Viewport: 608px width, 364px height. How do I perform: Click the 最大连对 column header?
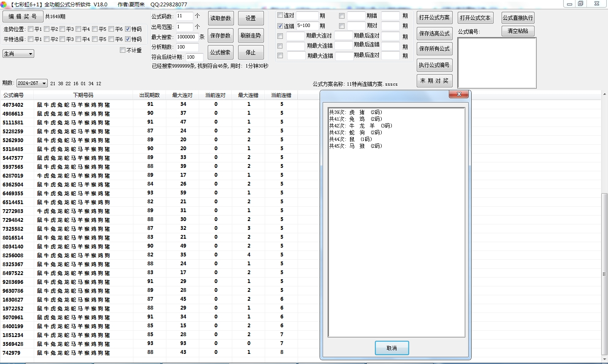pyautogui.click(x=182, y=95)
